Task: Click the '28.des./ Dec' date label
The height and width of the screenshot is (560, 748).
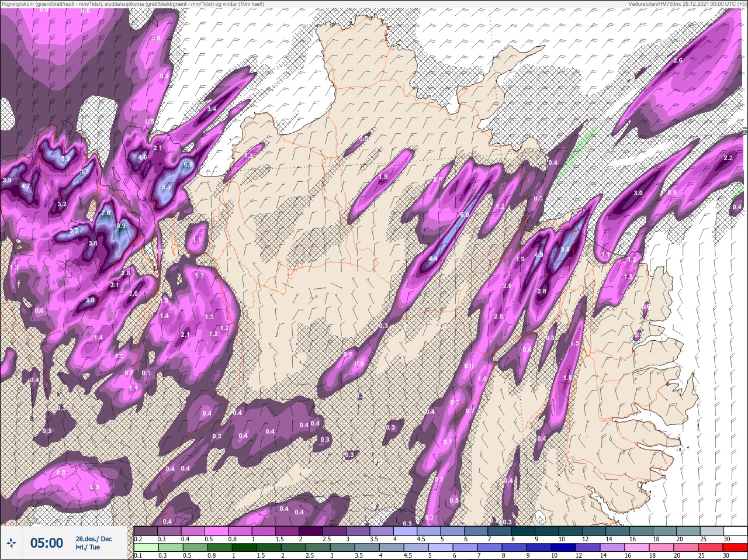Action: [93, 539]
